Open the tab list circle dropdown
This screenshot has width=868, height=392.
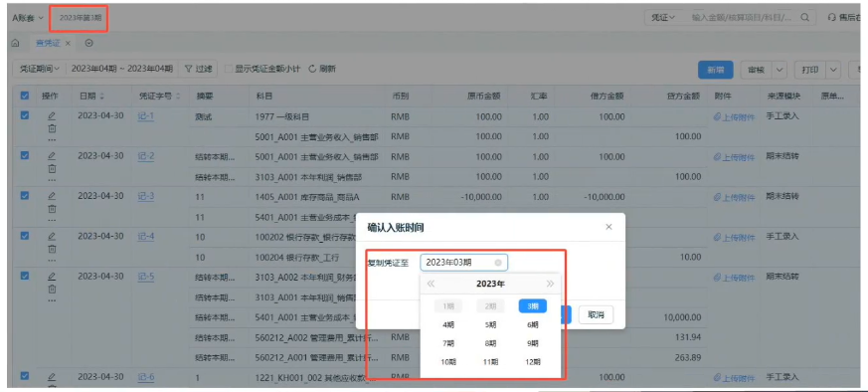click(88, 43)
